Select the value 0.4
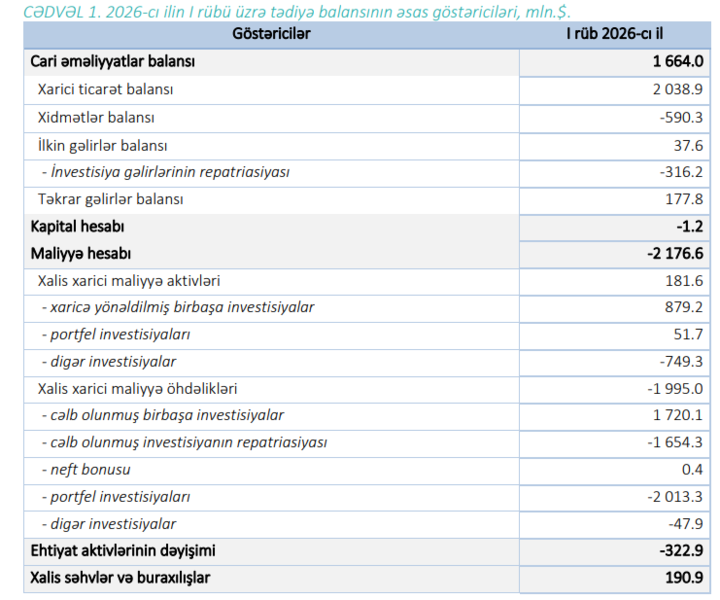This screenshot has width=720, height=600. pyautogui.click(x=692, y=470)
